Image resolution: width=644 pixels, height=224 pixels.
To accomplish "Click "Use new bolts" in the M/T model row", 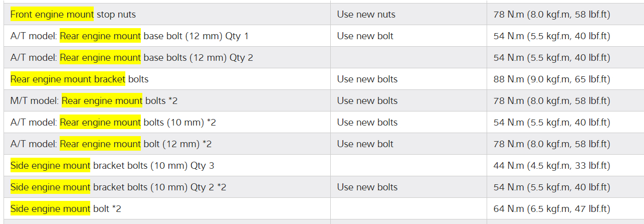I will pyautogui.click(x=367, y=101).
